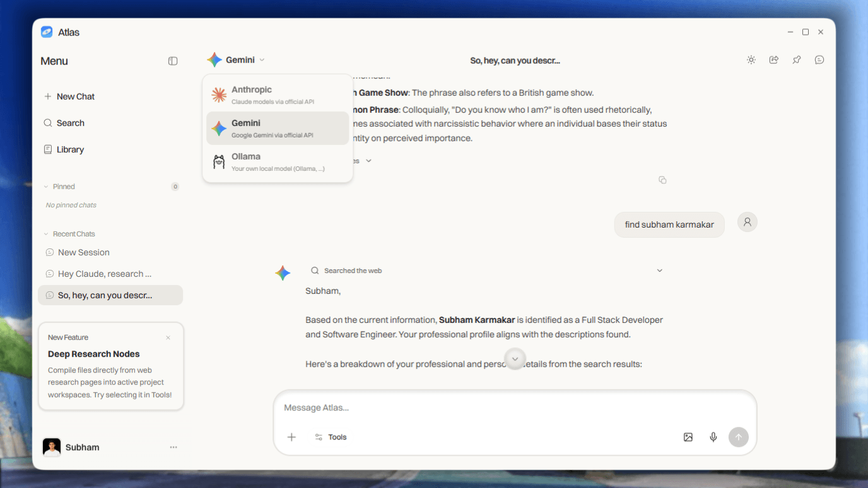868x488 pixels.
Task: Open Search in the sidebar
Action: (64, 123)
